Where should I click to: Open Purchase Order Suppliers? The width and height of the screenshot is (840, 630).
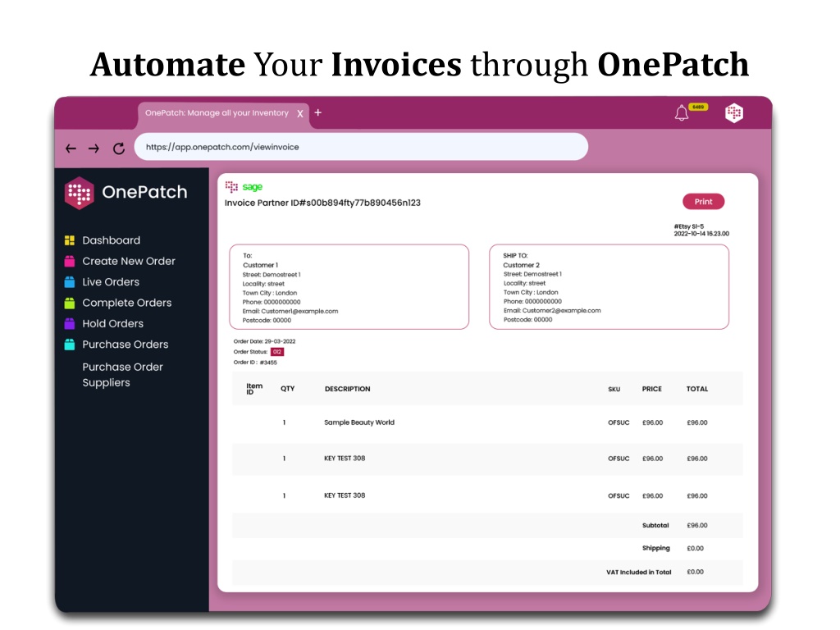[122, 374]
